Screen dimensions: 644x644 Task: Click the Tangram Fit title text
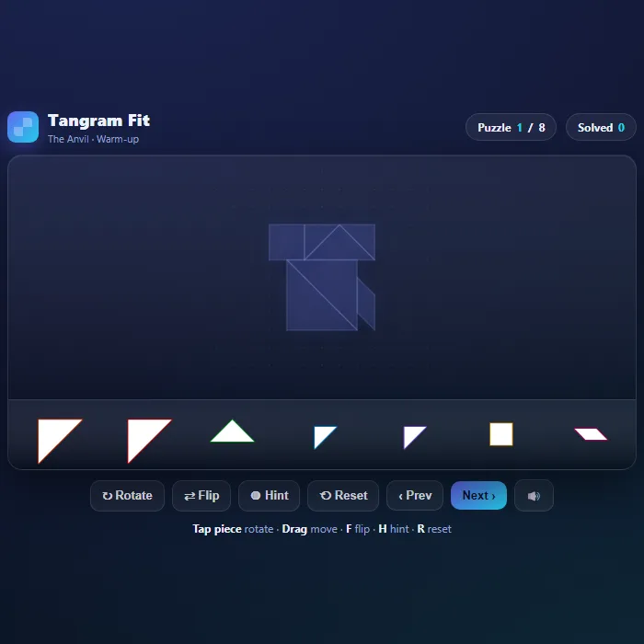[98, 121]
